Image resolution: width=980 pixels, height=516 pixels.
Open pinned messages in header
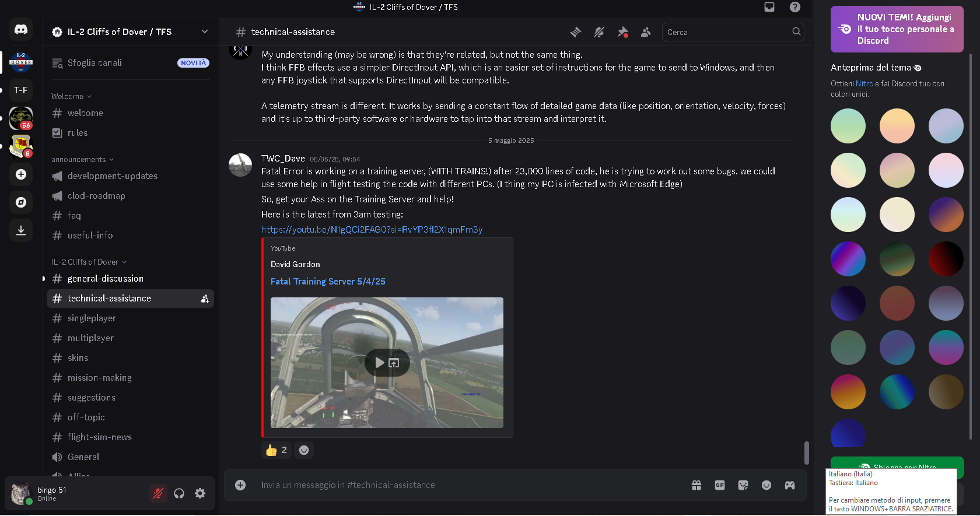(622, 32)
